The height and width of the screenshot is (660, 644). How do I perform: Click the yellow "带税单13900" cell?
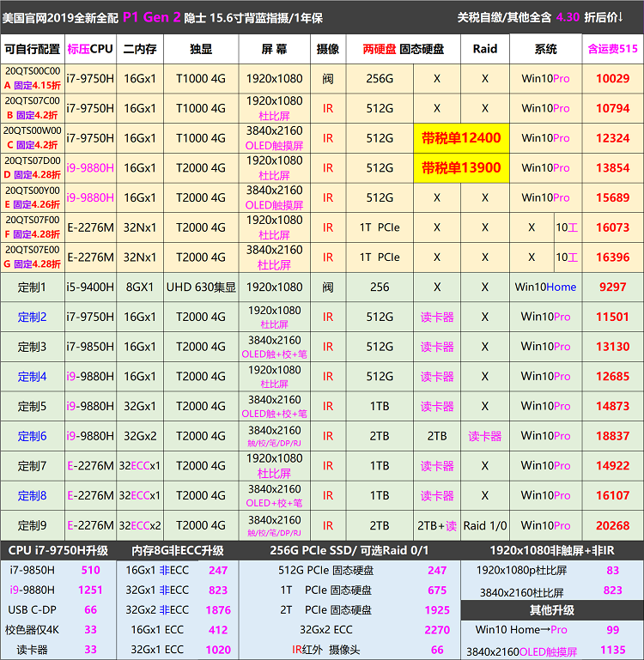461,168
